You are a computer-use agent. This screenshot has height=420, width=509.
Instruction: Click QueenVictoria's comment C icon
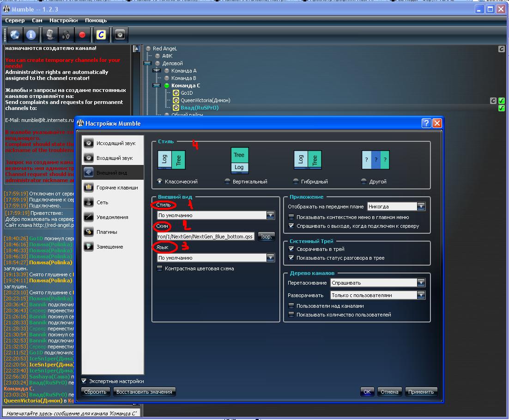pos(493,100)
